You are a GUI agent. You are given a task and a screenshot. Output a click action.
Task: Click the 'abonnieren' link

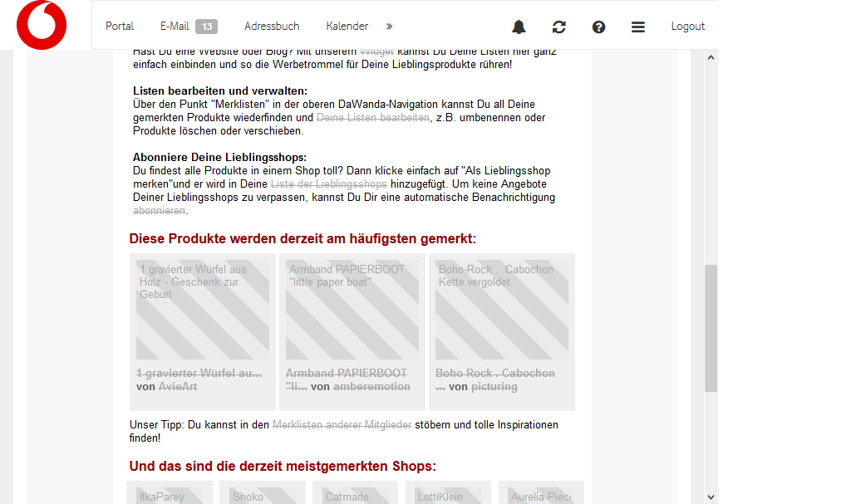click(x=159, y=211)
